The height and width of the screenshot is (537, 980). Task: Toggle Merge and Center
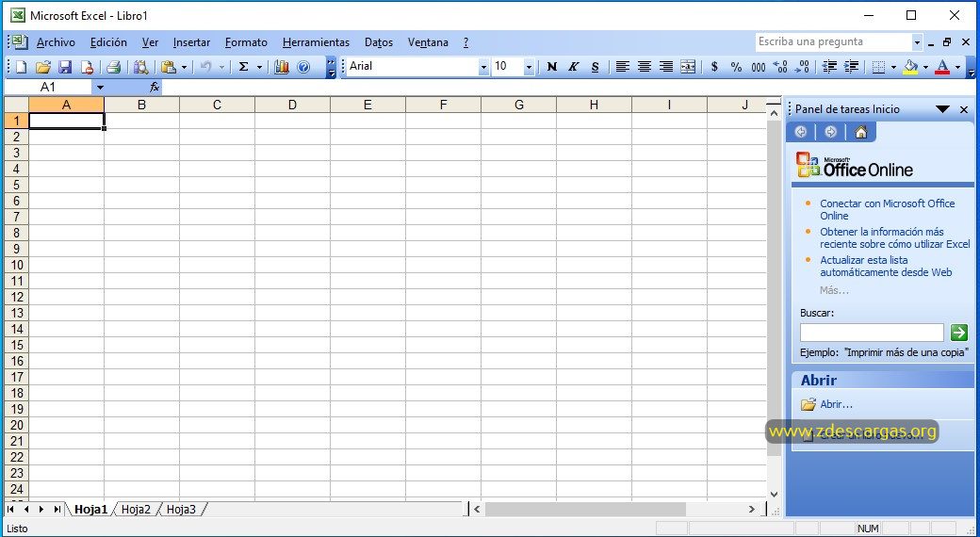[688, 67]
